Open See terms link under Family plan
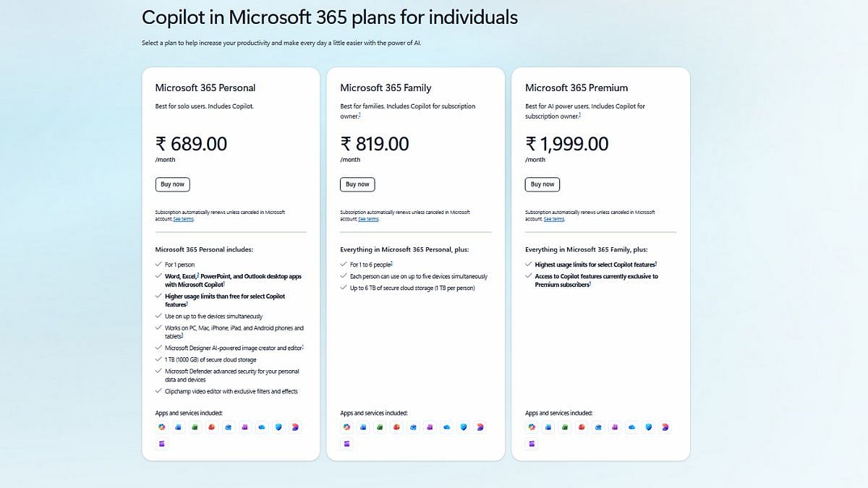Viewport: 868px width, 488px height. pyautogui.click(x=368, y=218)
